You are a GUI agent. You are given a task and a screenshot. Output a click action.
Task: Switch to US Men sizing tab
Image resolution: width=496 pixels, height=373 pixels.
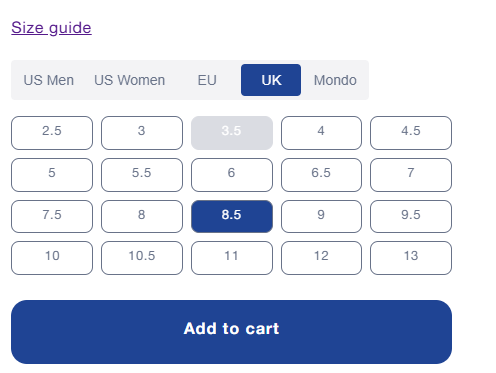coord(49,80)
